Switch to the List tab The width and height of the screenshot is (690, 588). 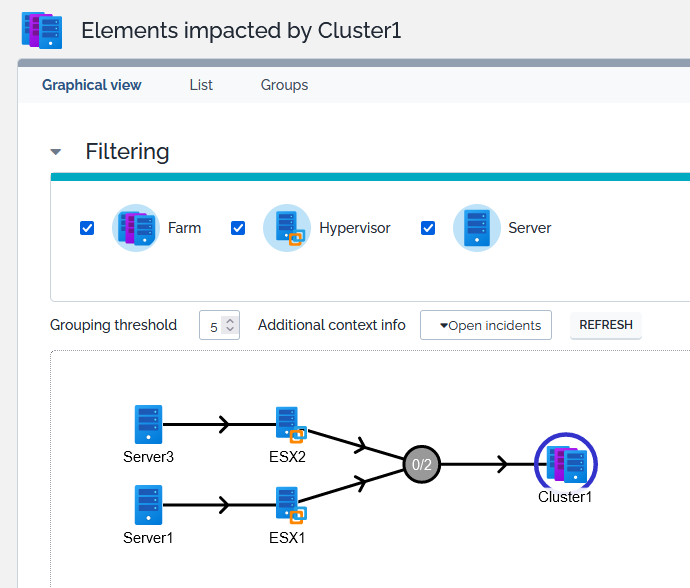[201, 85]
